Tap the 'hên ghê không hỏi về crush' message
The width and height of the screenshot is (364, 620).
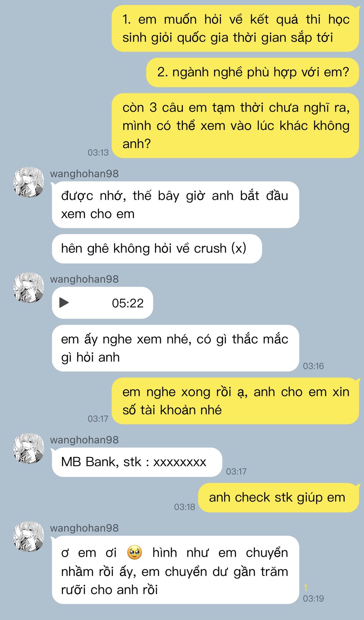[x=157, y=249]
